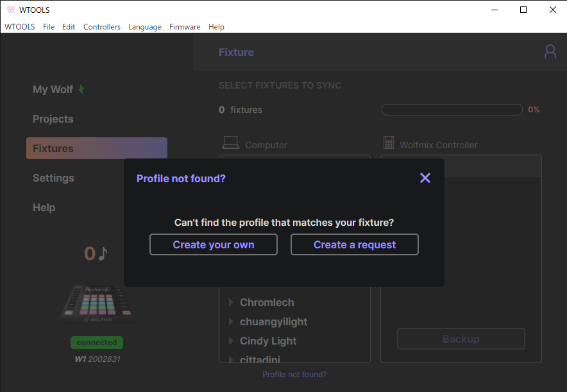567x392 pixels.
Task: Open the Controllers menu
Action: (x=101, y=27)
